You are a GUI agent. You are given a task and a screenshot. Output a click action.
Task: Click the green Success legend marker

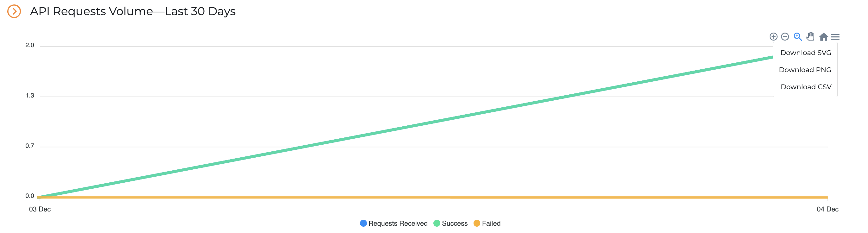[437, 223]
